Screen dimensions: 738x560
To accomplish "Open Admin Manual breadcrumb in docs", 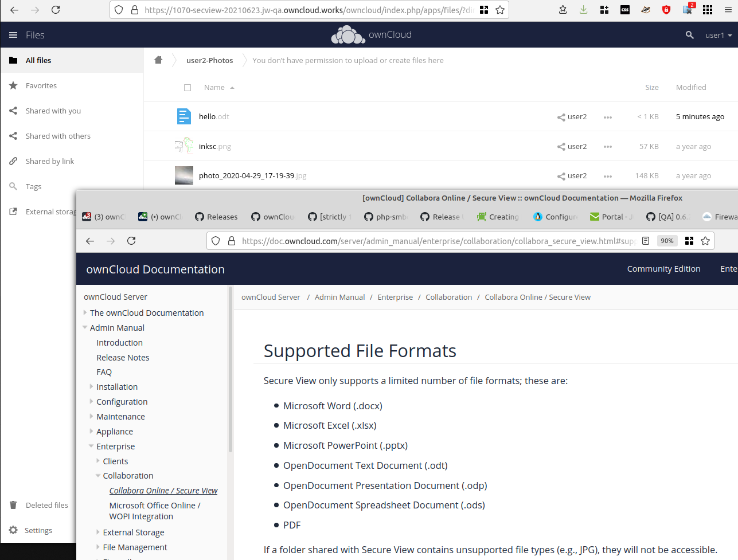I will (x=339, y=297).
